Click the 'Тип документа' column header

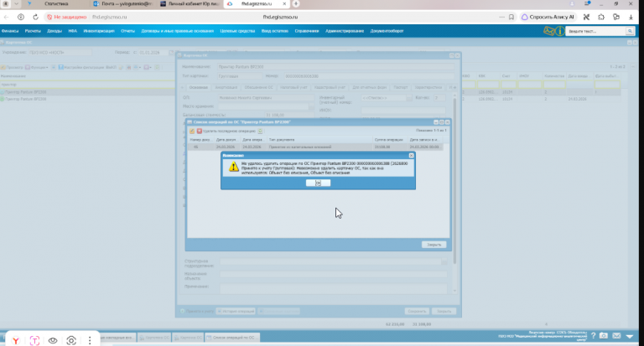click(320, 140)
